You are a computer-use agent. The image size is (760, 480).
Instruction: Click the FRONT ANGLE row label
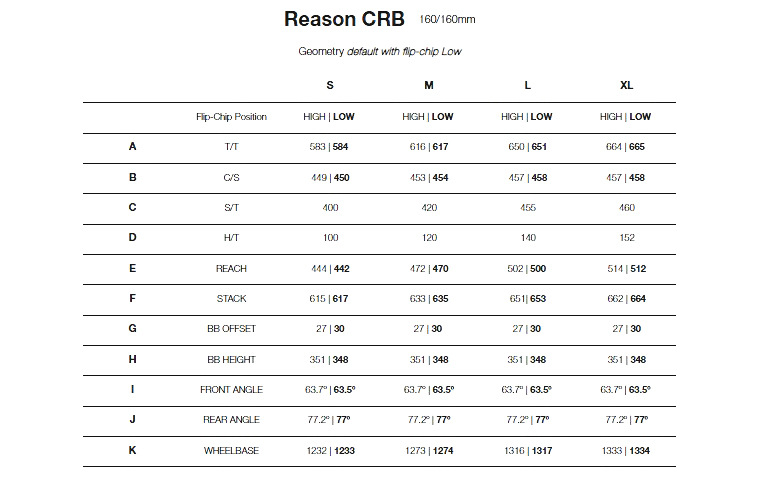231,390
